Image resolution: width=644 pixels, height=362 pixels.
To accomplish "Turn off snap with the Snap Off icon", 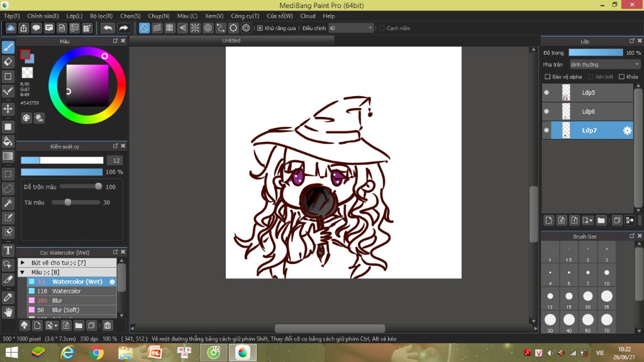I will tap(144, 28).
